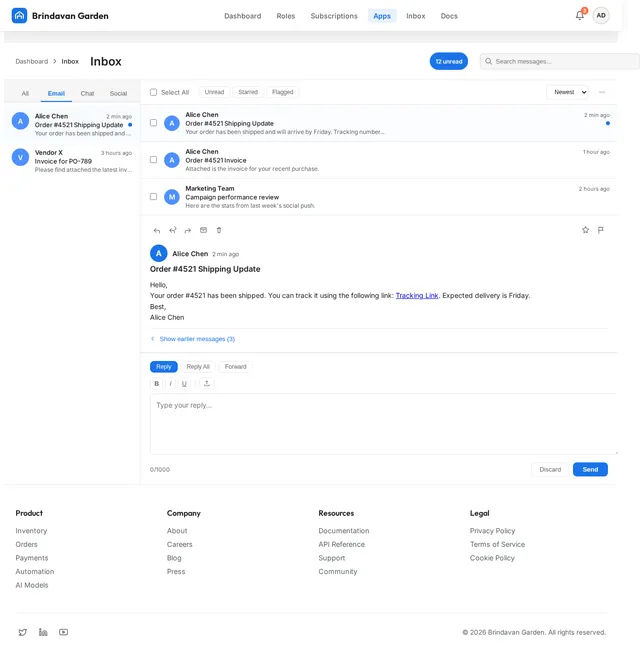Viewport: 640px width, 655px height.
Task: Open the YouTube icon in footer
Action: 63,632
